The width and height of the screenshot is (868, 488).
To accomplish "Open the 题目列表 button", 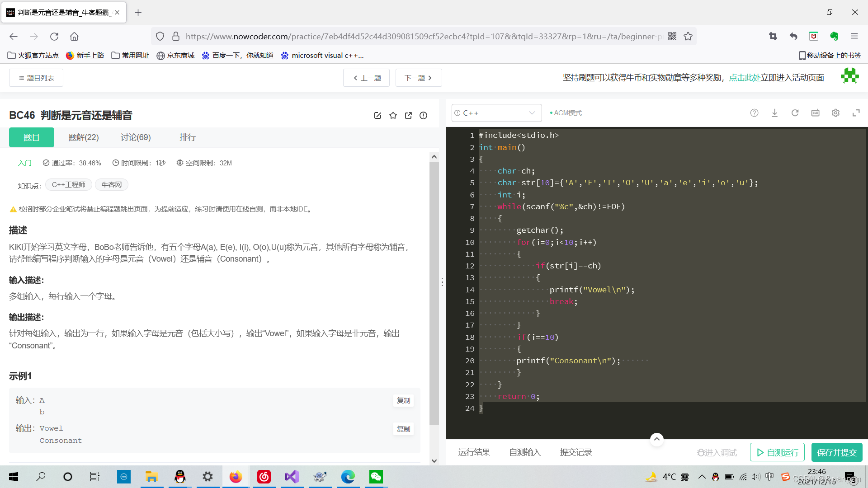I will point(36,78).
